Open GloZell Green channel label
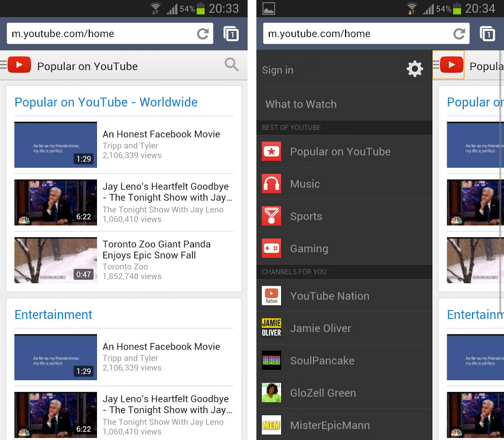This screenshot has width=504, height=440. (323, 393)
